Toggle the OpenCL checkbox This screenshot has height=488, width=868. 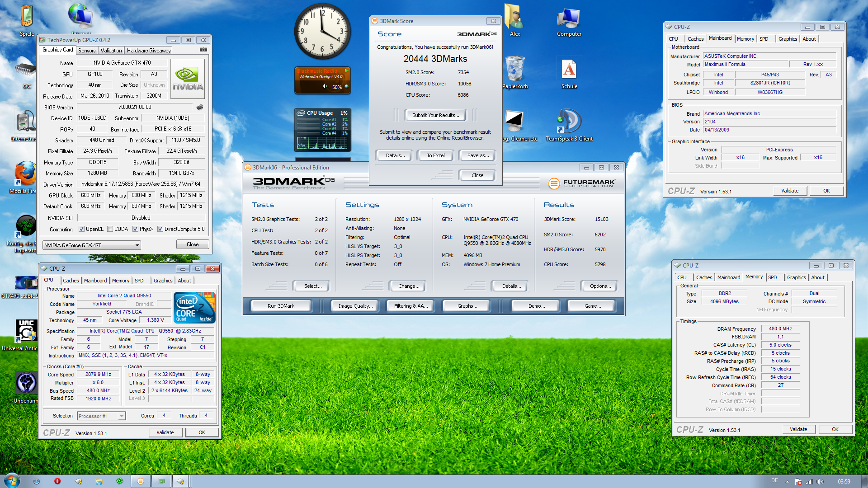82,229
